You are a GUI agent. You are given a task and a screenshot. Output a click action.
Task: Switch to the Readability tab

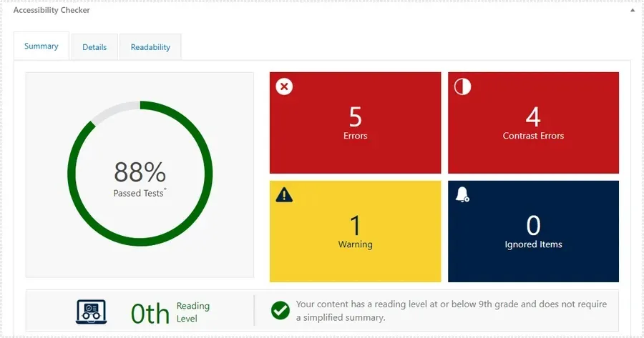[150, 47]
